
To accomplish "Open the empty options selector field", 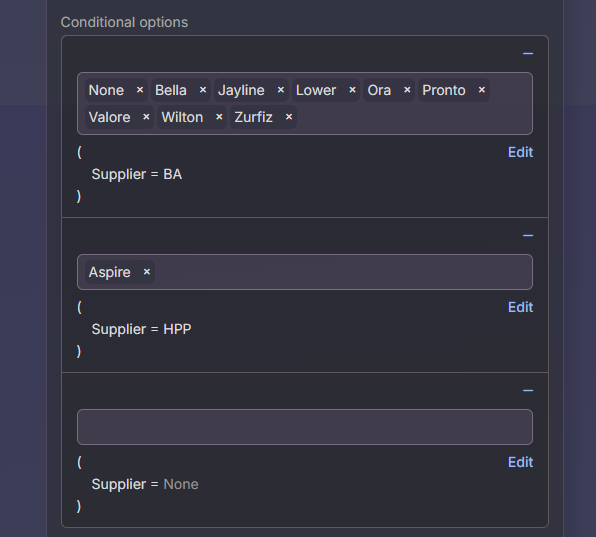I will coord(305,427).
